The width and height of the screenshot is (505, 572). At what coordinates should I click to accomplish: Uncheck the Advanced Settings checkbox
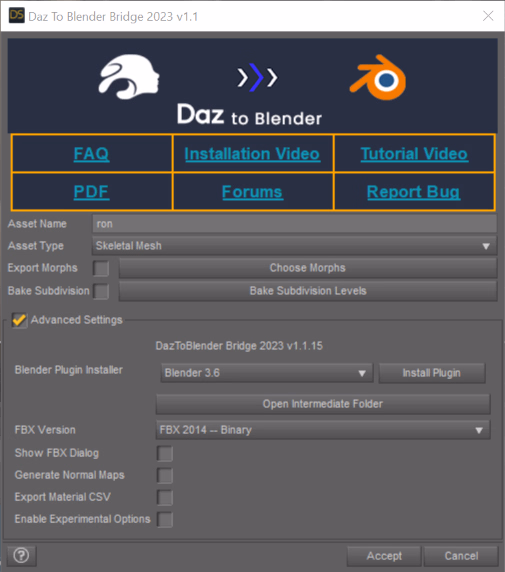(19, 320)
